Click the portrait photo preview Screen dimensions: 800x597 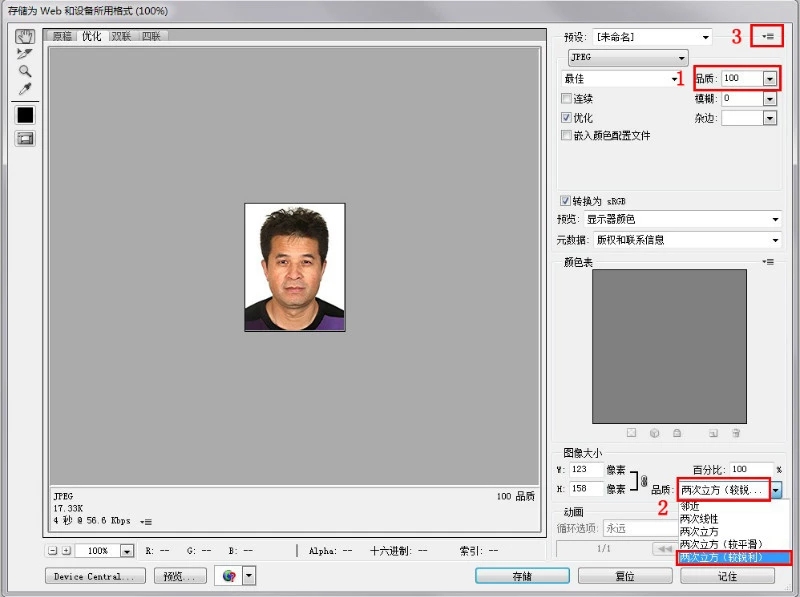click(x=295, y=267)
